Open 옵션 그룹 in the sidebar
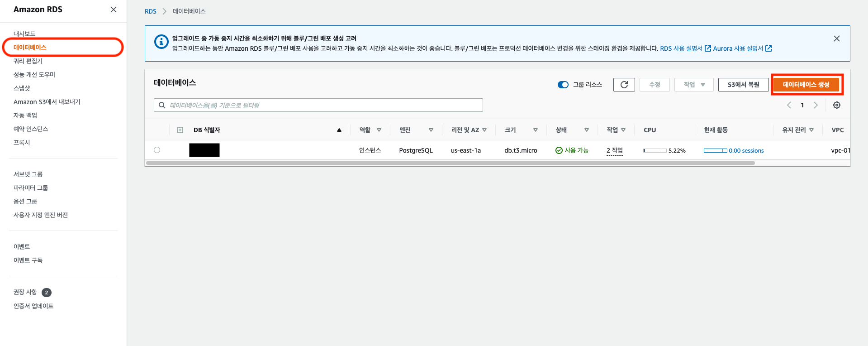 25,201
